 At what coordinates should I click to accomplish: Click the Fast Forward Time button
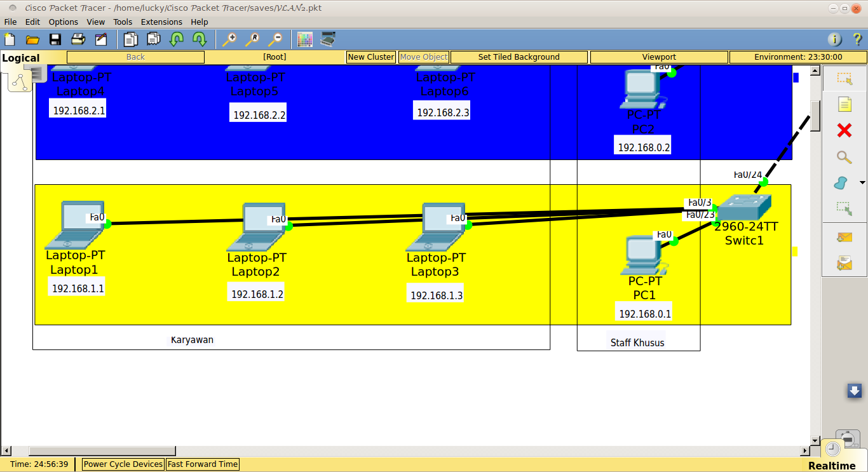coord(202,464)
